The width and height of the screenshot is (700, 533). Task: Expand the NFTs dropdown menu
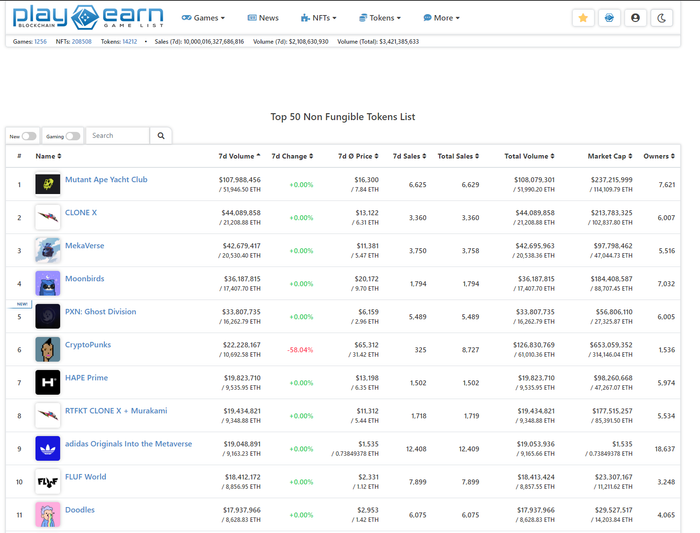(x=318, y=18)
